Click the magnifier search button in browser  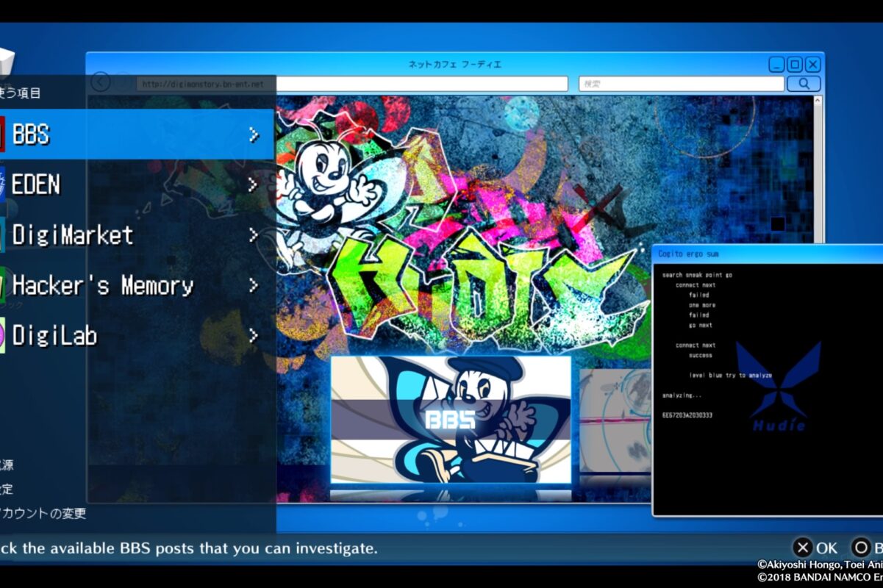pyautogui.click(x=804, y=84)
